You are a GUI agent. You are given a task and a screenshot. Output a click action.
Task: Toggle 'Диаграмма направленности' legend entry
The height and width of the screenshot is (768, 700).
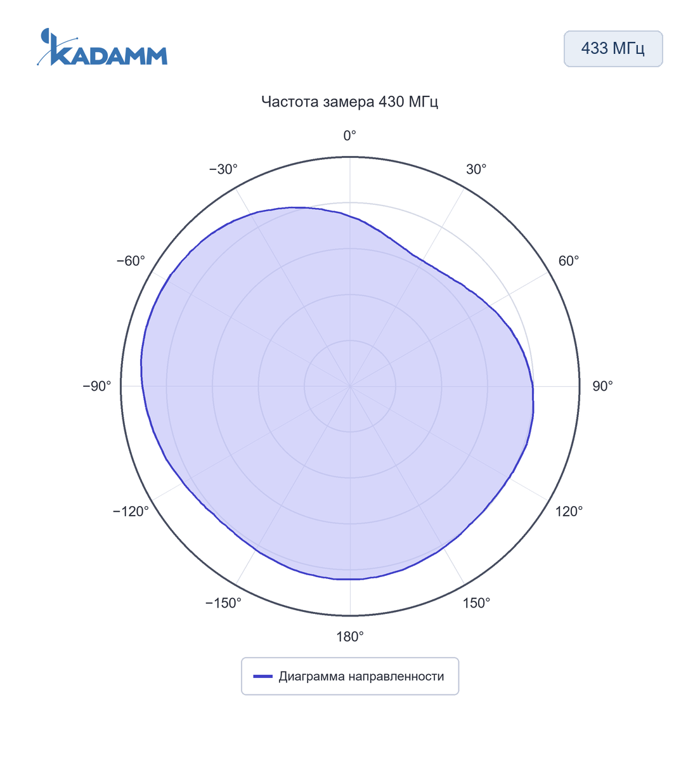pyautogui.click(x=350, y=676)
